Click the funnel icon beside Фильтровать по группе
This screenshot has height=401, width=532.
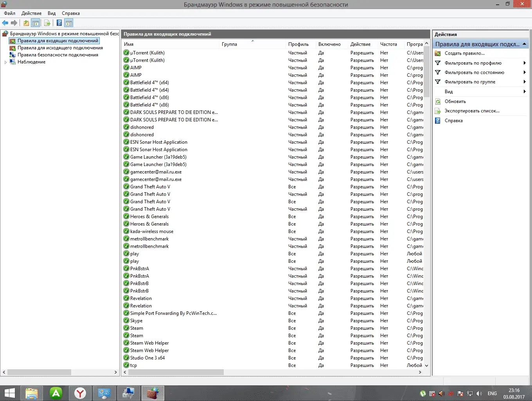click(x=438, y=82)
